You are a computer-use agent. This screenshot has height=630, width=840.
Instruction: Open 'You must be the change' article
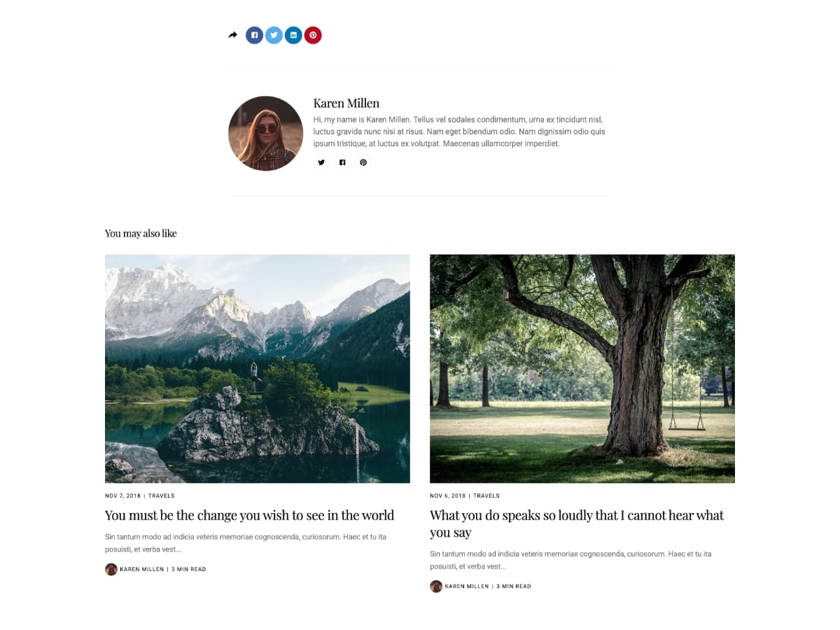point(249,515)
